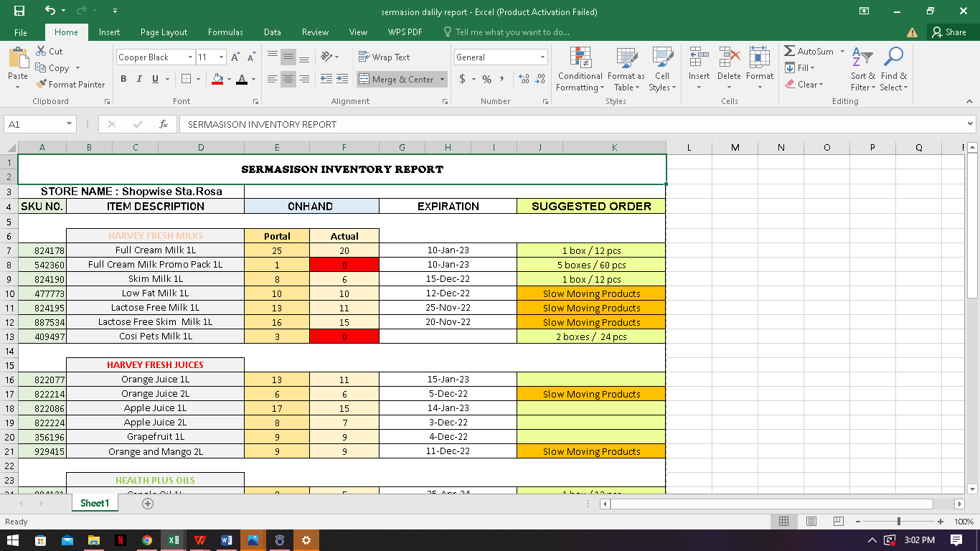Open the Review tab
This screenshot has height=551, width=980.
click(x=315, y=32)
